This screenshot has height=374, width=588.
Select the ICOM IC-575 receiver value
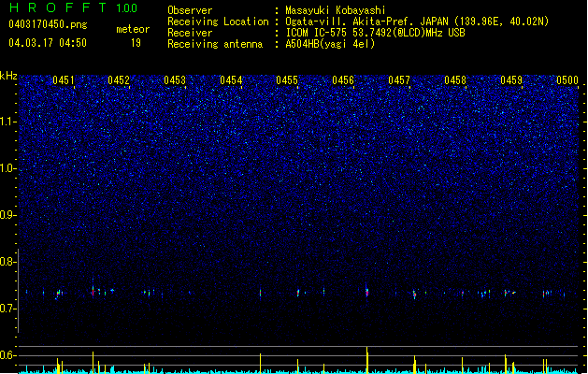coord(375,33)
